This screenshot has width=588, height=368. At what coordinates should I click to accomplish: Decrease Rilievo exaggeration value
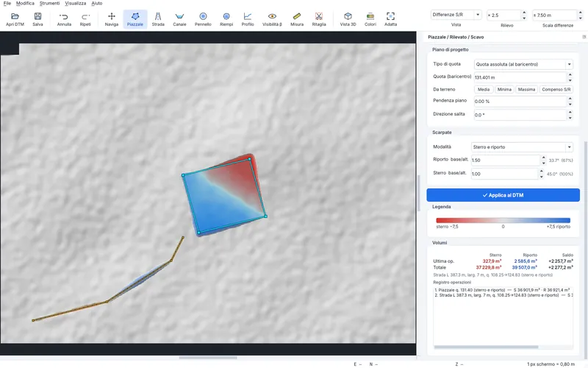[x=524, y=18]
